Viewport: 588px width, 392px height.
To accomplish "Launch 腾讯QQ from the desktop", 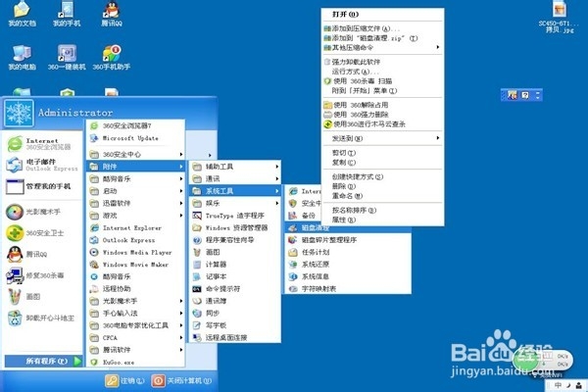I will point(112,15).
